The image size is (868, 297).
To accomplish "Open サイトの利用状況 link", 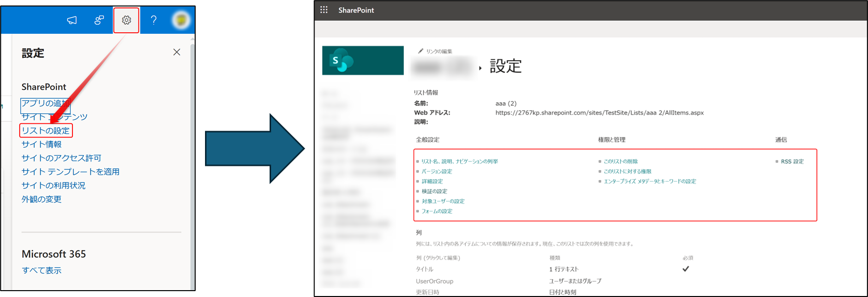I will [53, 185].
